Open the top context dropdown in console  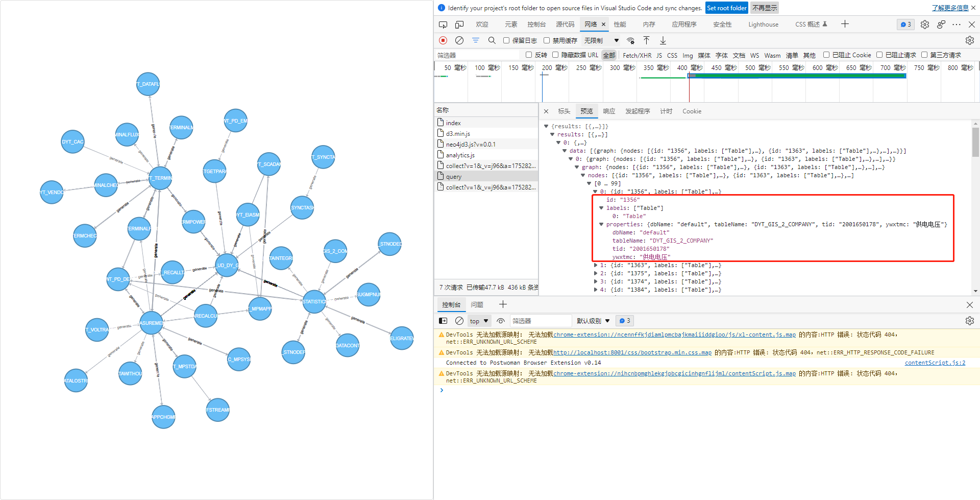(479, 321)
